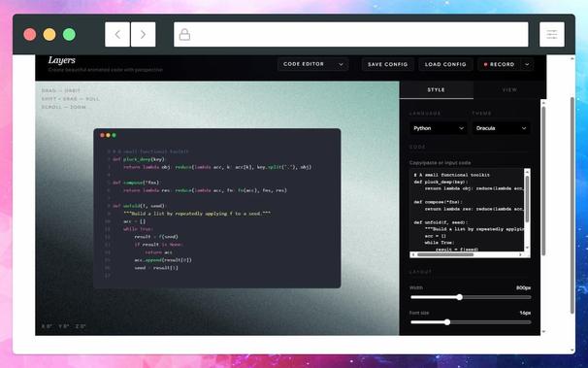The height and width of the screenshot is (368, 588).
Task: Click the red dot Record button
Action: coord(499,64)
